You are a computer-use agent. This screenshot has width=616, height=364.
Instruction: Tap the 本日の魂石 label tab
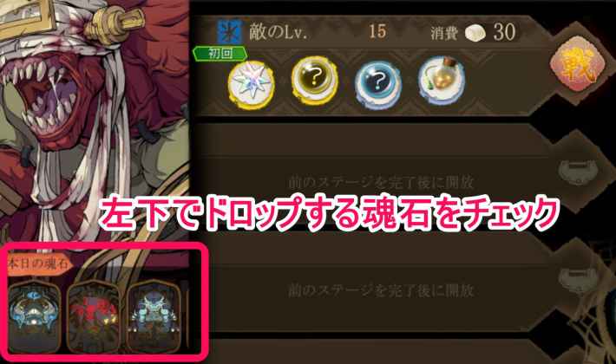(40, 263)
